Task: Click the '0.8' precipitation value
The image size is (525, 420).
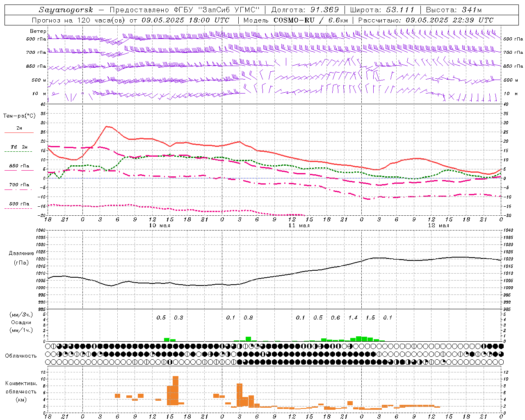Action: [248, 317]
